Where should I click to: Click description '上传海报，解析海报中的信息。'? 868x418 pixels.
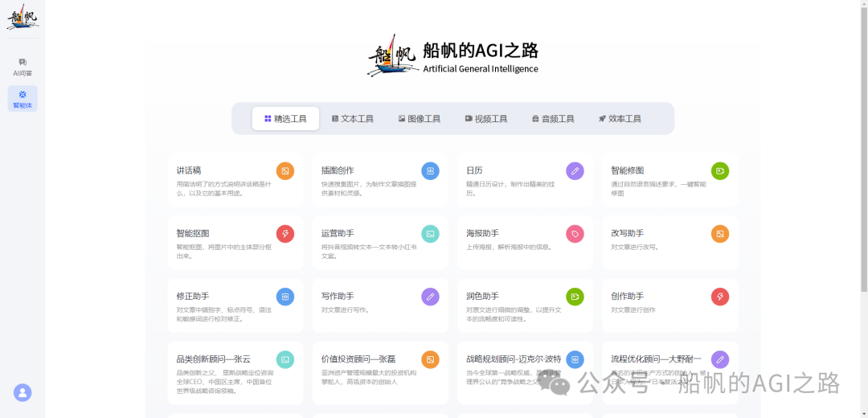pyautogui.click(x=510, y=247)
